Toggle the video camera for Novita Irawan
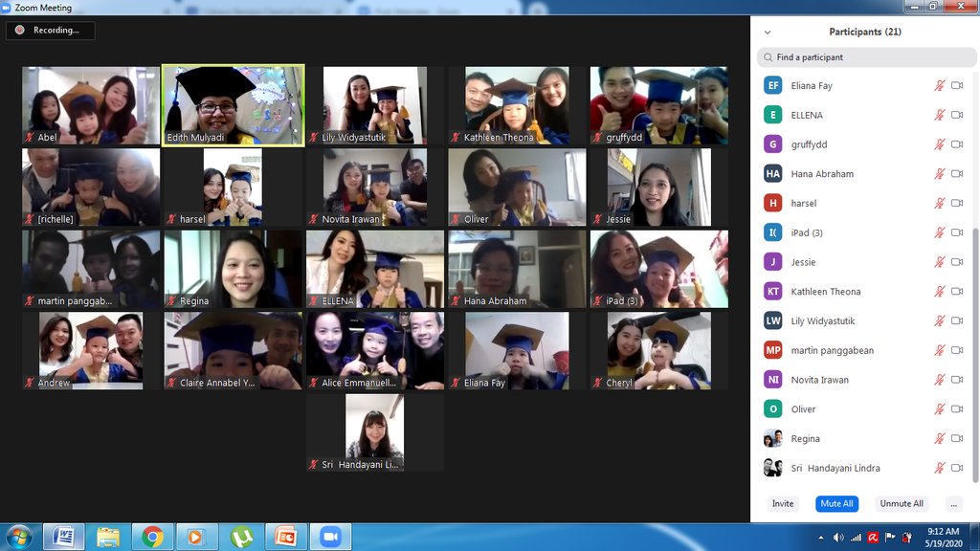Viewport: 980px width, 551px height. (956, 380)
